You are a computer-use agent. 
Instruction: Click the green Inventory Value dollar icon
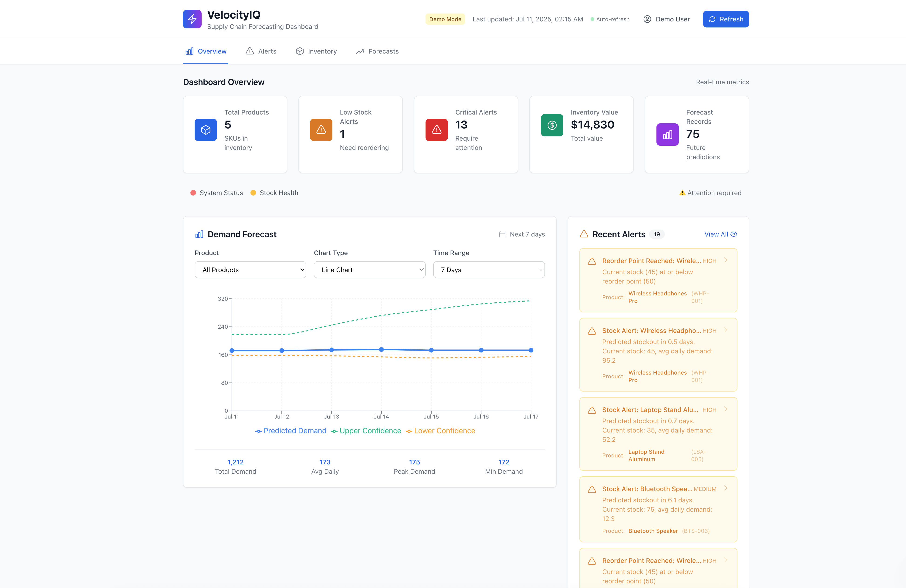552,125
